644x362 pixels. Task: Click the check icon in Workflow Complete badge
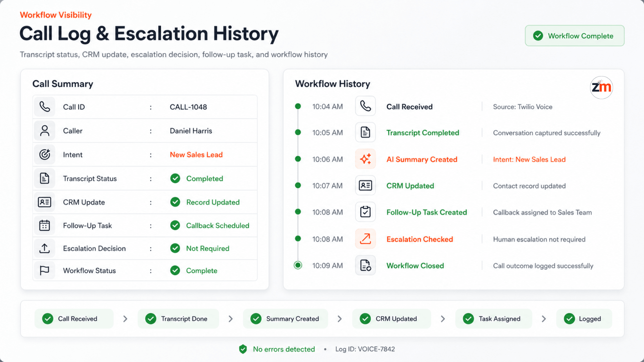pyautogui.click(x=538, y=36)
